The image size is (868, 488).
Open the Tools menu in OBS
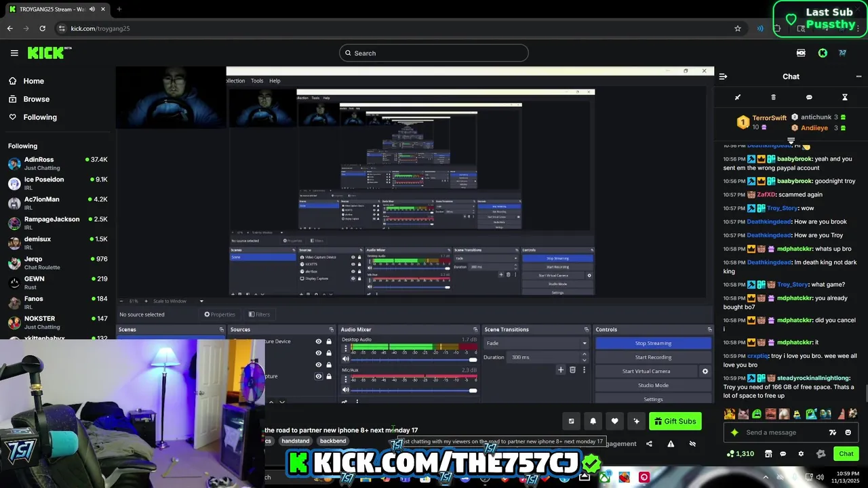[257, 81]
